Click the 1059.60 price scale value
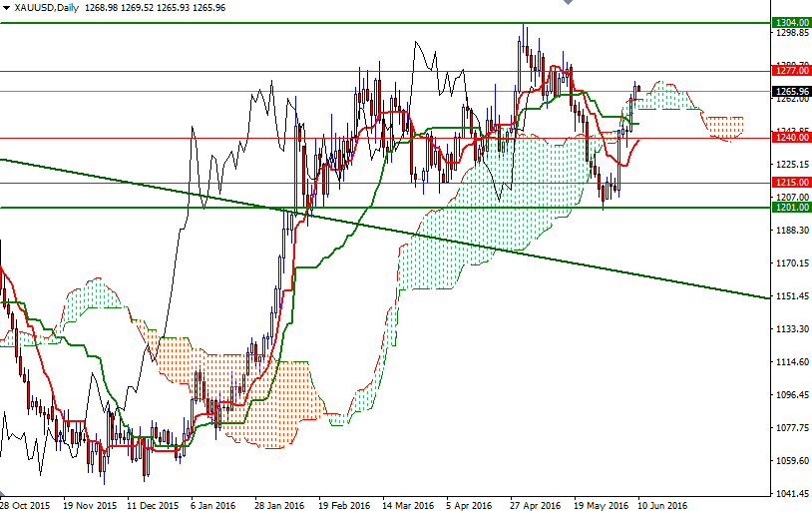The width and height of the screenshot is (812, 513). pos(791,461)
